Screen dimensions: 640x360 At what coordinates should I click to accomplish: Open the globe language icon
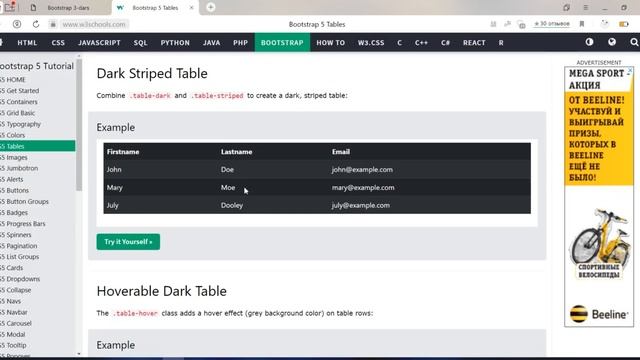[611, 42]
